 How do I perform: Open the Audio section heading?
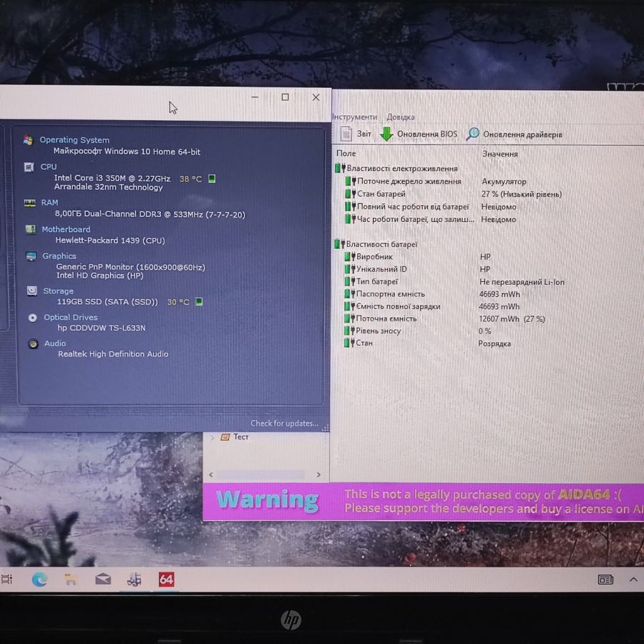[x=55, y=343]
